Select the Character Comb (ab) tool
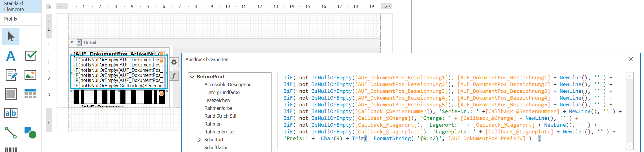 [11, 113]
